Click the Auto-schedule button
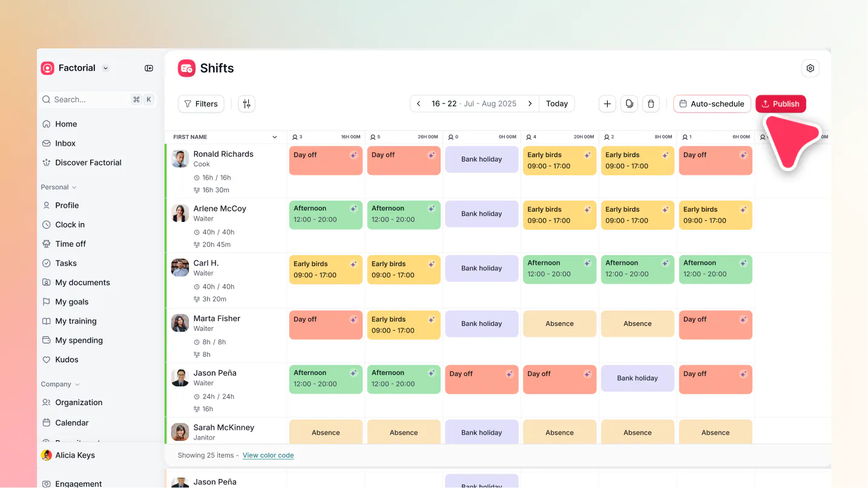The height and width of the screenshot is (488, 868). pyautogui.click(x=712, y=104)
